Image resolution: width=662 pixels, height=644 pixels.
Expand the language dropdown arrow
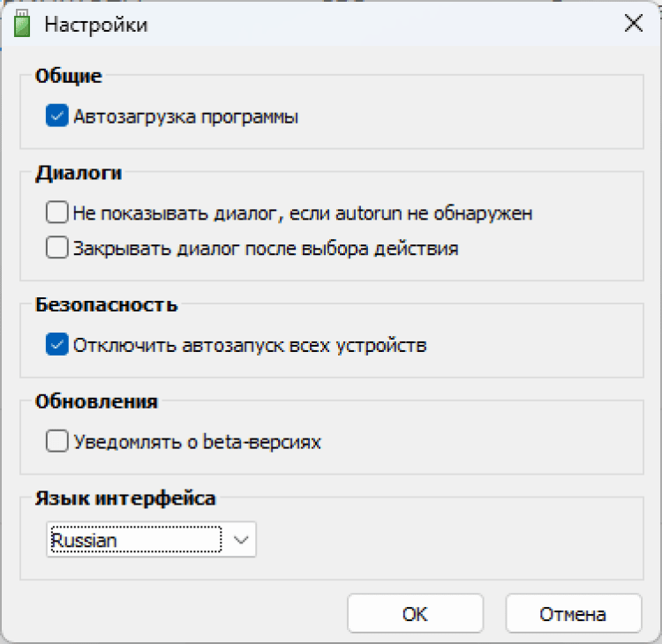240,540
